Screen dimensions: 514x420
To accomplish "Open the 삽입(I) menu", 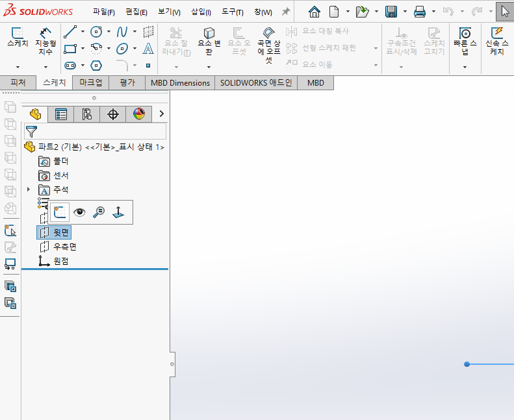I will pyautogui.click(x=201, y=12).
